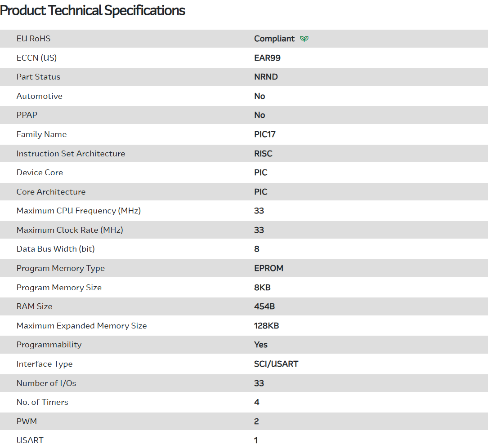Click the Data Bus Width value 8
This screenshot has width=488, height=448.
tap(257, 249)
